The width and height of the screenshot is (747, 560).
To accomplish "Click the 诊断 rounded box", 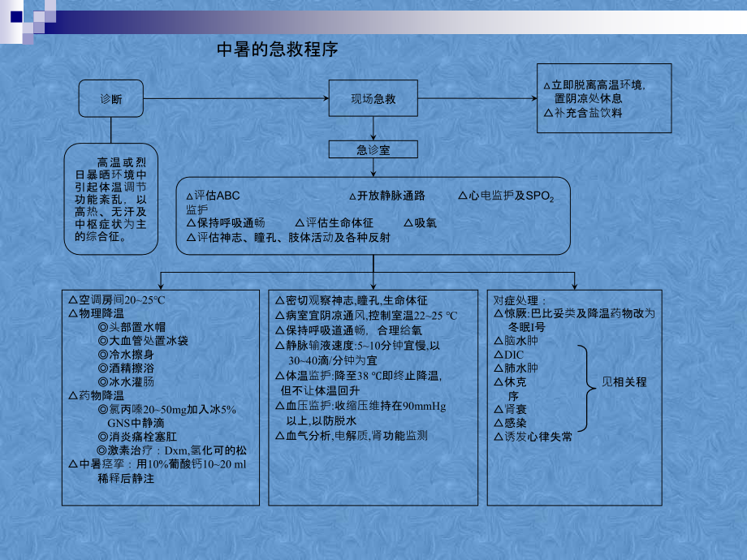I will pyautogui.click(x=111, y=98).
